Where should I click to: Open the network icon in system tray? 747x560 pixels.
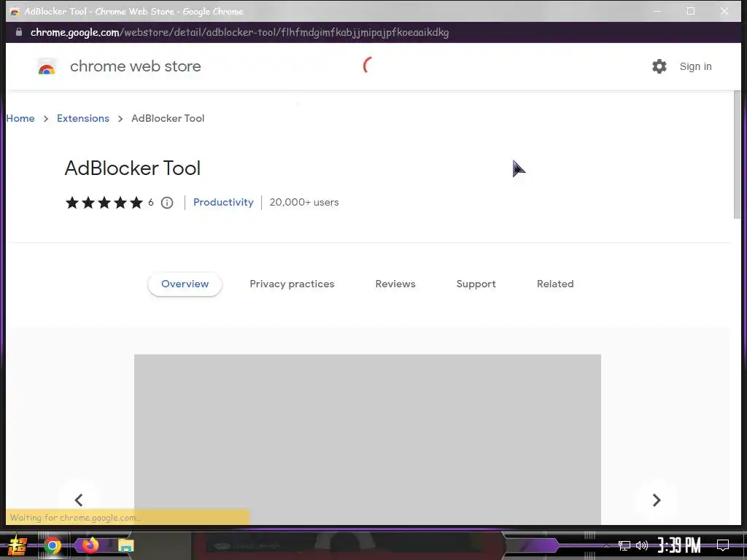[624, 545]
